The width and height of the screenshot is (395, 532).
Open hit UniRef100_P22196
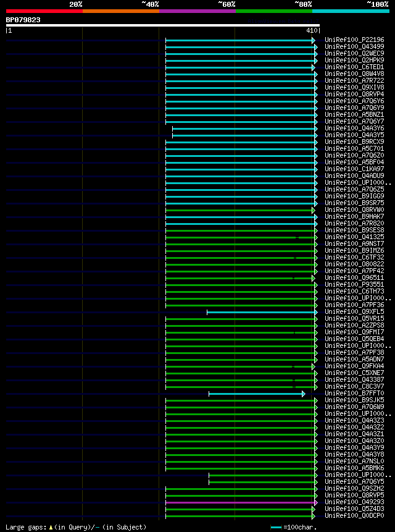[354, 40]
